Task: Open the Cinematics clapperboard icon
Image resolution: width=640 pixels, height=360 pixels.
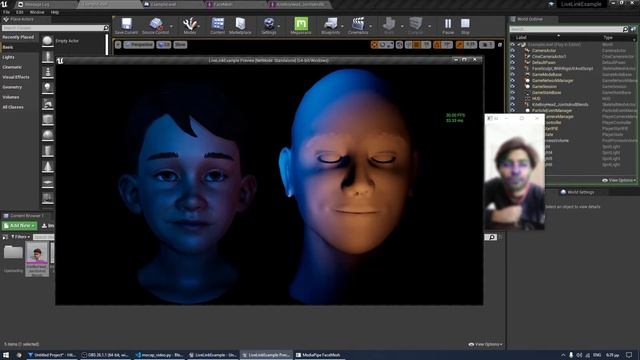Action: (358, 26)
